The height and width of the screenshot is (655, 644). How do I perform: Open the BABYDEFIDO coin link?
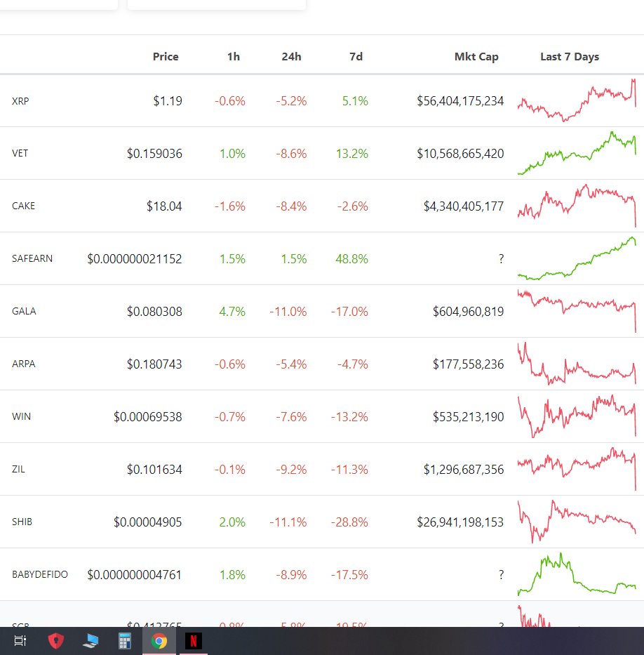(40, 574)
